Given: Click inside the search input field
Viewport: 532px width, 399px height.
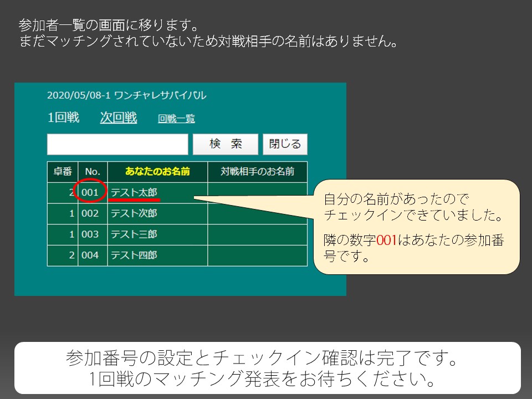Looking at the screenshot, I should click(x=116, y=144).
